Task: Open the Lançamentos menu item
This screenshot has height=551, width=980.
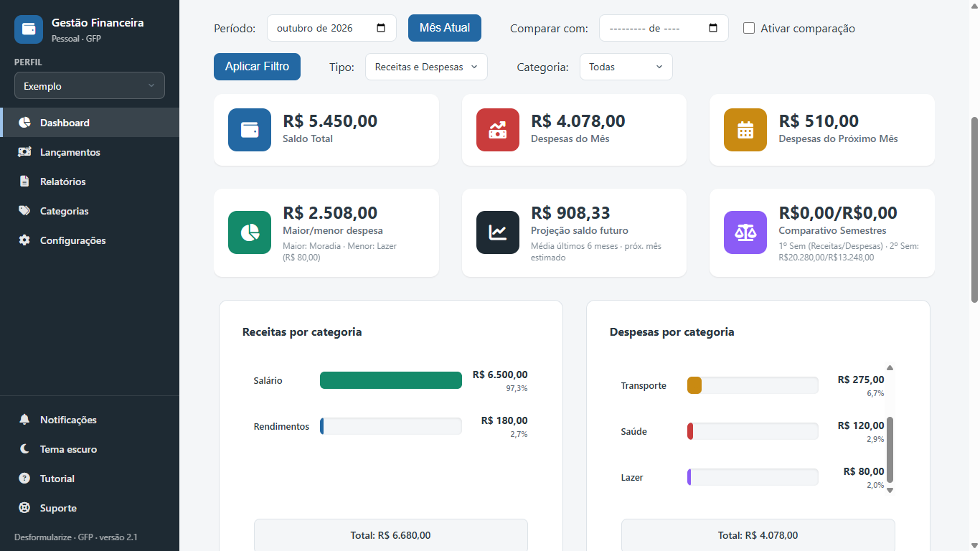Action: pyautogui.click(x=90, y=152)
